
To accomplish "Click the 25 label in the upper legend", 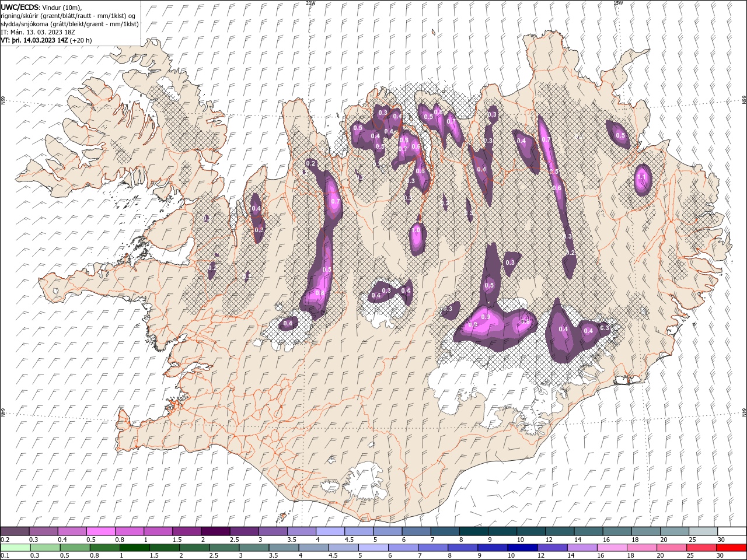I will (x=692, y=540).
